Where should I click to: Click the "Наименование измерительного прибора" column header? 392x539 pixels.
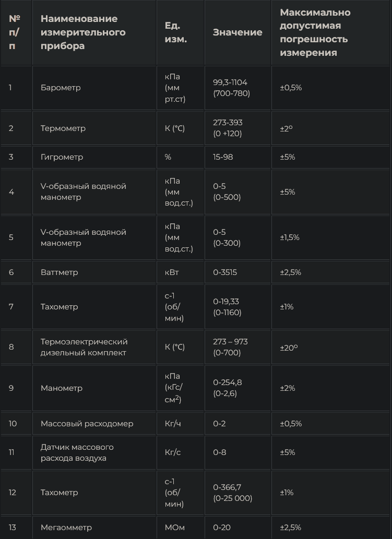tap(83, 32)
